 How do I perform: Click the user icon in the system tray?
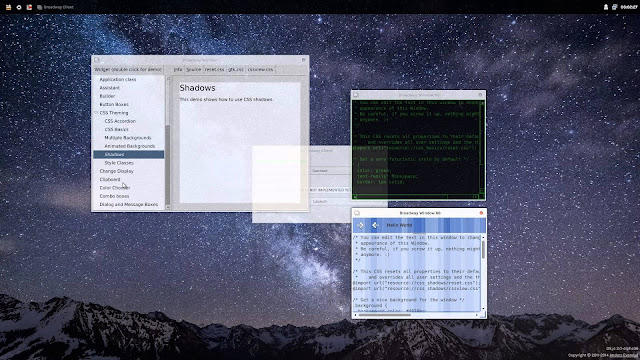(x=606, y=7)
